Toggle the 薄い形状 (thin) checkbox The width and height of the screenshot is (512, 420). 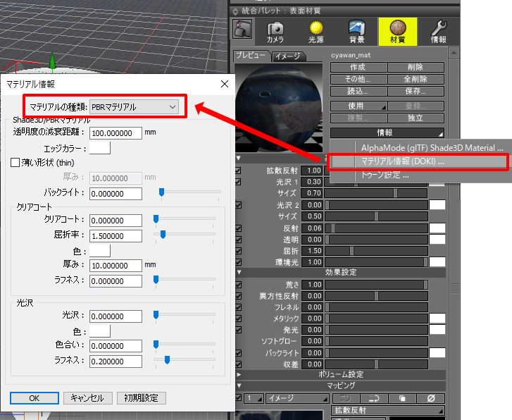tap(15, 163)
